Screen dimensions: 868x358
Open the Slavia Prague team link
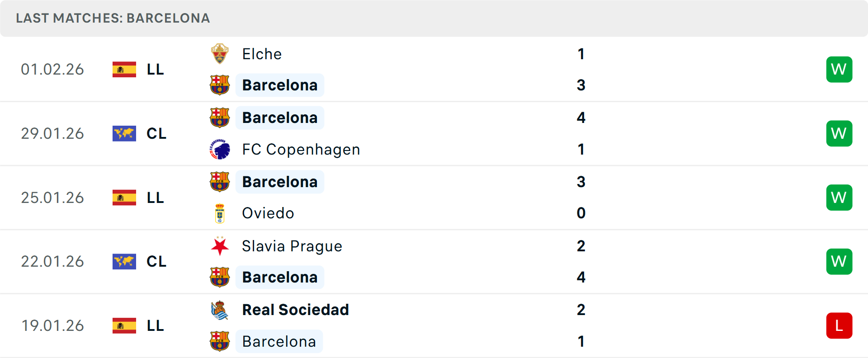click(292, 246)
